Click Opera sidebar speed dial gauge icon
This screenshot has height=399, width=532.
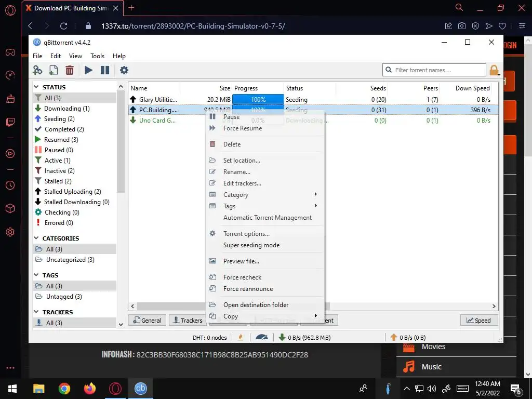[x=10, y=75]
